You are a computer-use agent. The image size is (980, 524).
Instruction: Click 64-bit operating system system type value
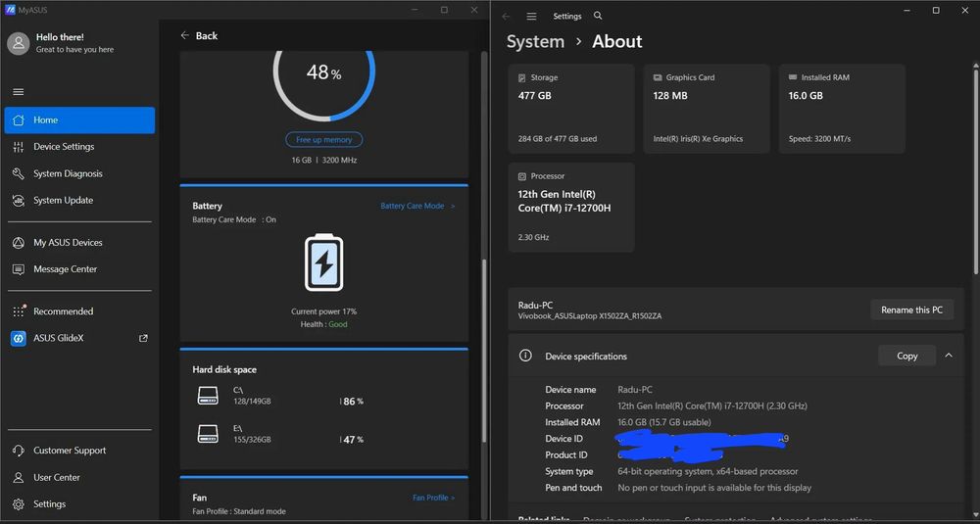click(x=708, y=471)
